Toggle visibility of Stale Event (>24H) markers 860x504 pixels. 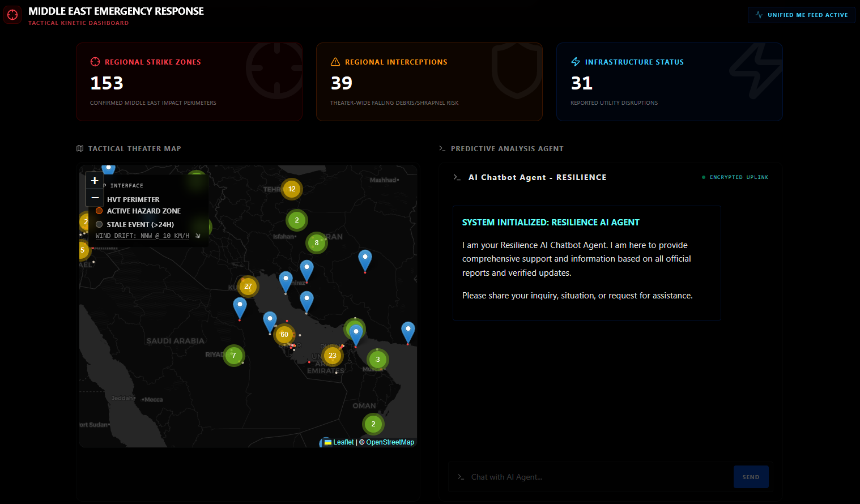141,224
